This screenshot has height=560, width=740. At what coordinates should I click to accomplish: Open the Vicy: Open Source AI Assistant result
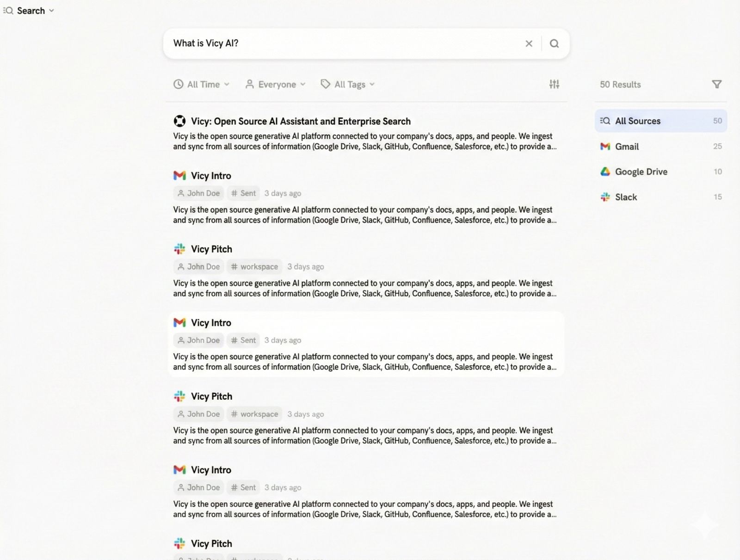pos(301,121)
